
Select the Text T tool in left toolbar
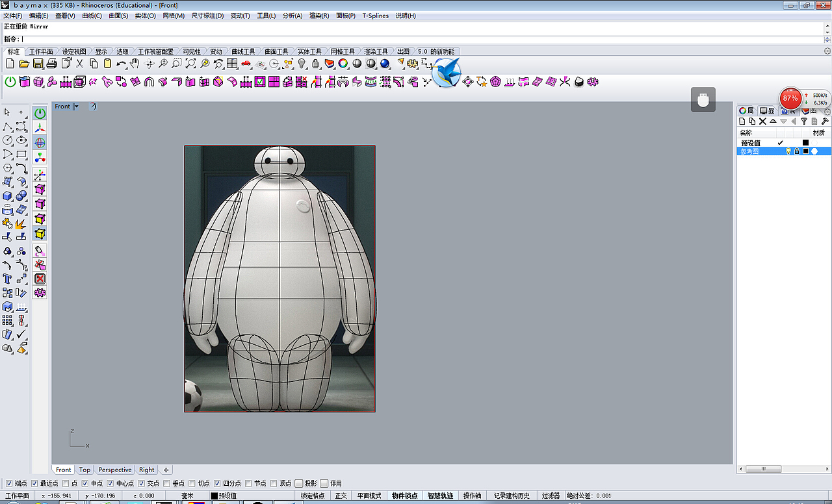(x=7, y=279)
